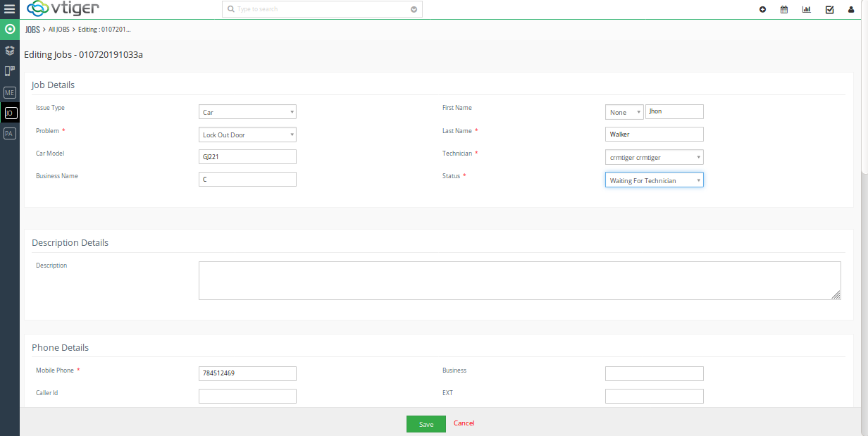Open the hamburger main menu
Viewport: 868px width, 436px height.
(x=9, y=9)
